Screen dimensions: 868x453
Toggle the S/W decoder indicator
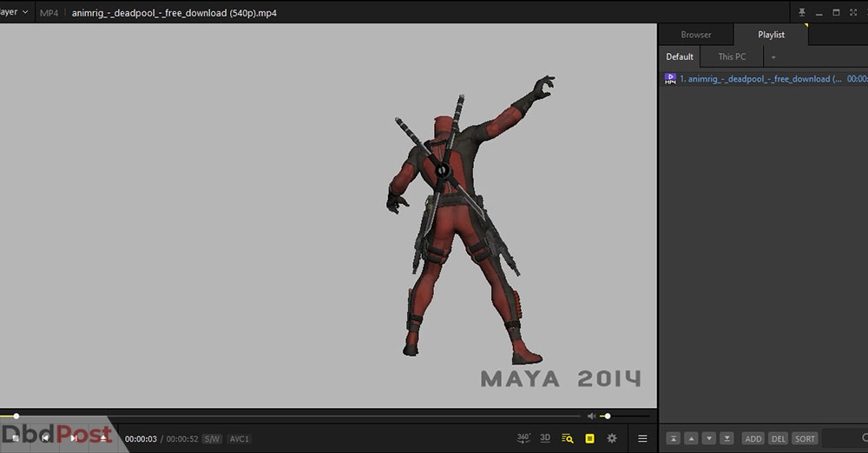212,438
